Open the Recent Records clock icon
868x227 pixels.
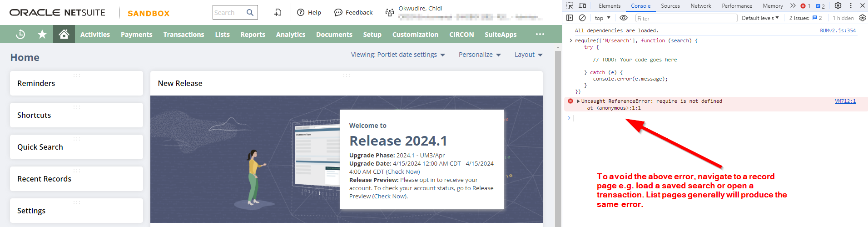pos(20,34)
